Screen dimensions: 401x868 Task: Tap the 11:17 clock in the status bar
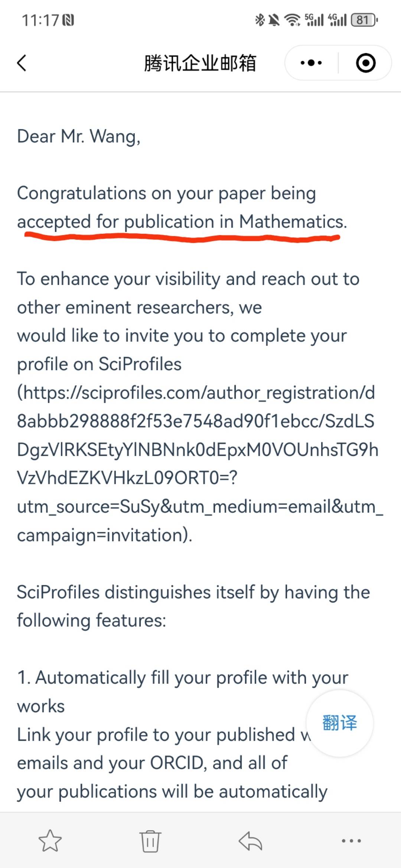click(x=40, y=20)
